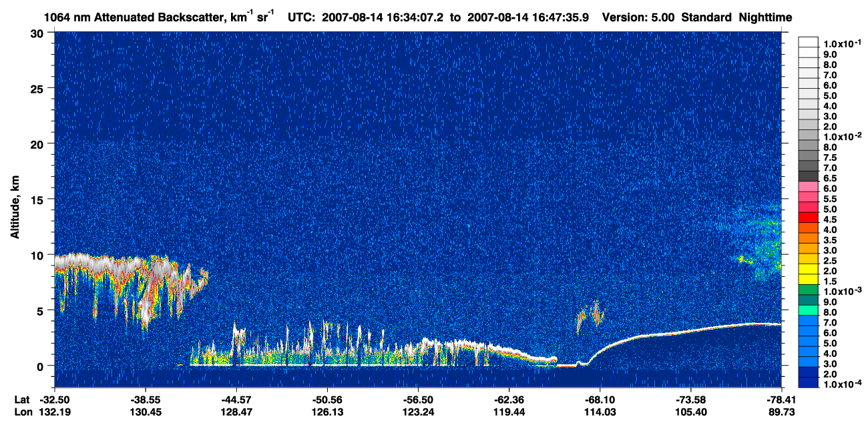Click the word "Nighttime" in the header
This screenshot has height=445, width=868.
[767, 17]
